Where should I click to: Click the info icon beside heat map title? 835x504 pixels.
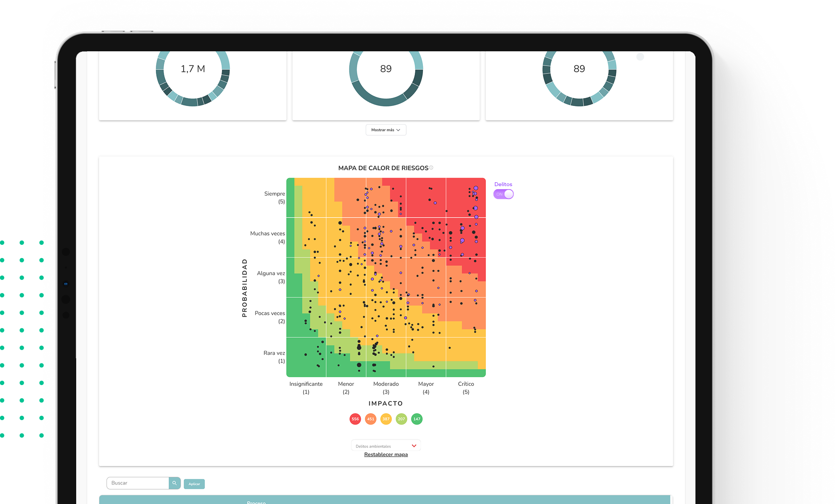click(431, 168)
